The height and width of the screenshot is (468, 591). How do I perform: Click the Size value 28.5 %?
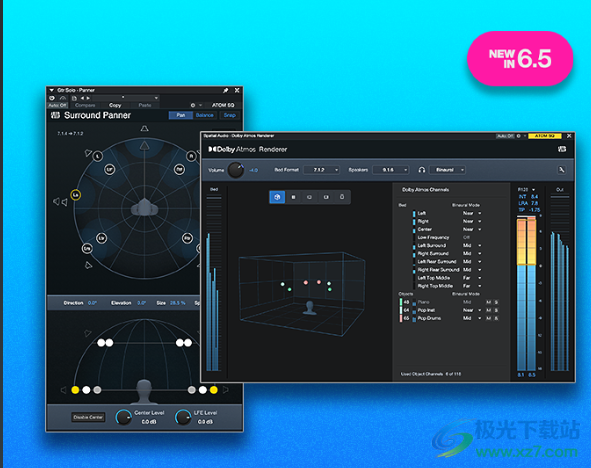click(178, 303)
